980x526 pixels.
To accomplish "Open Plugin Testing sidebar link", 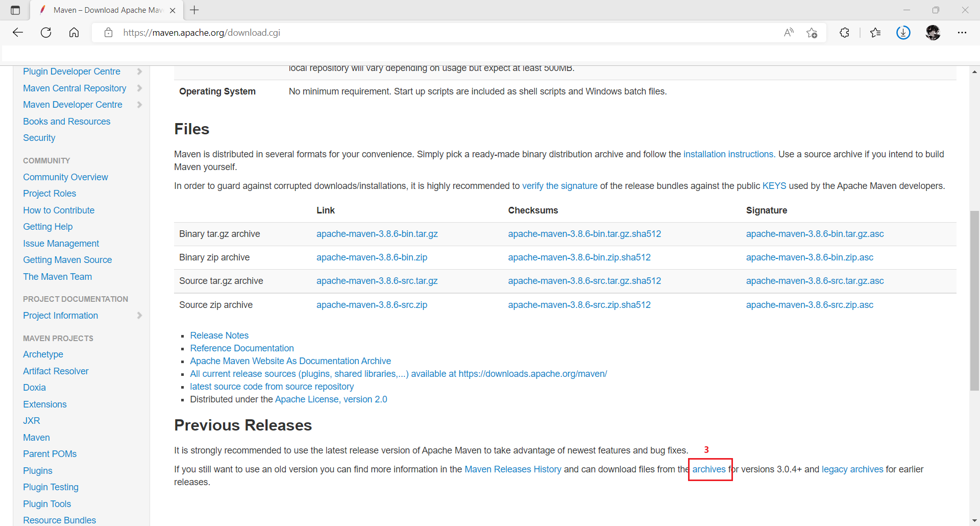I will click(x=51, y=487).
